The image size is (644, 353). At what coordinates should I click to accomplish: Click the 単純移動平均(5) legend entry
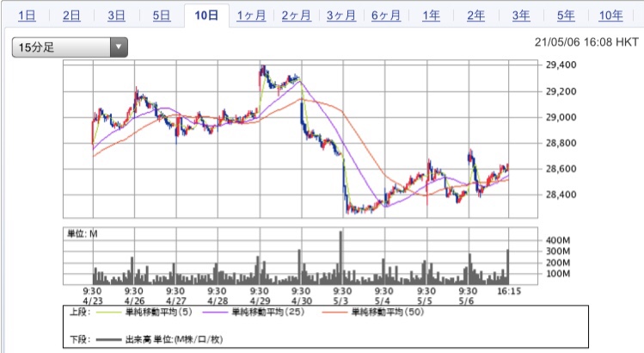click(x=158, y=312)
